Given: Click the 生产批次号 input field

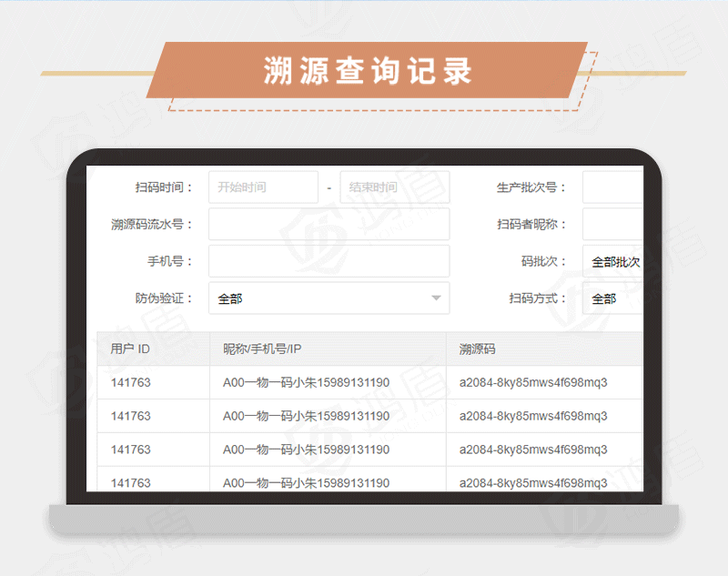Looking at the screenshot, I should [612, 187].
